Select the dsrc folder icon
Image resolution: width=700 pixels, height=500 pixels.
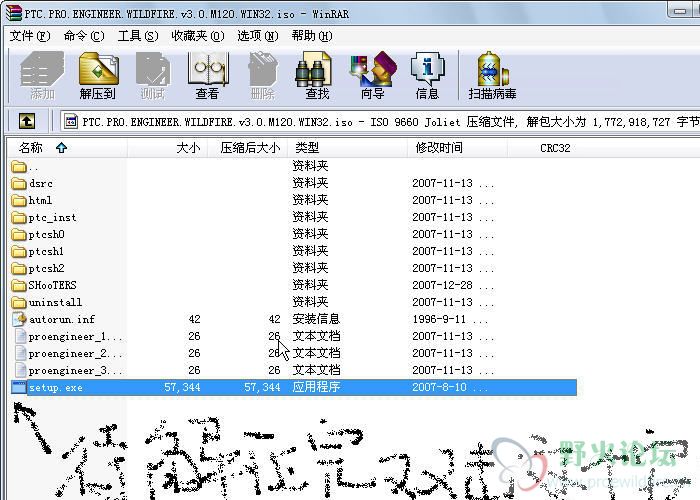point(19,183)
